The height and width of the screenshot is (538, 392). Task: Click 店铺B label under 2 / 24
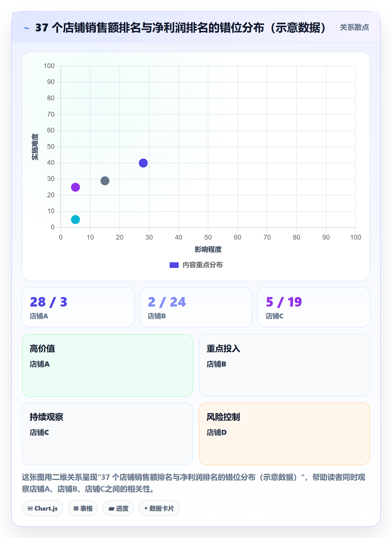coord(157,316)
